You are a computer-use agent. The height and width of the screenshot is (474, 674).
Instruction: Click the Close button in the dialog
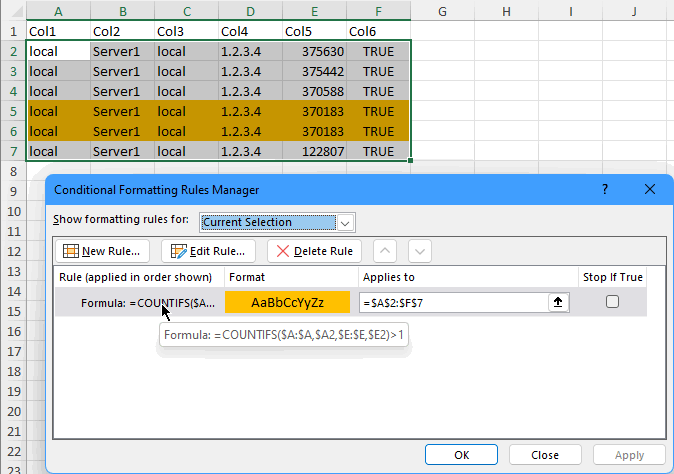545,455
